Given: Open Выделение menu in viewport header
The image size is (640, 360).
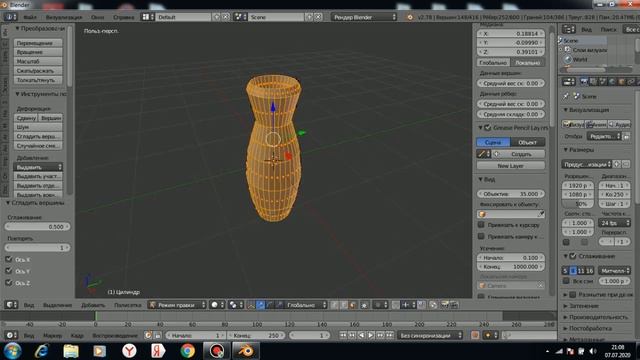Looking at the screenshot, I should click(58, 305).
